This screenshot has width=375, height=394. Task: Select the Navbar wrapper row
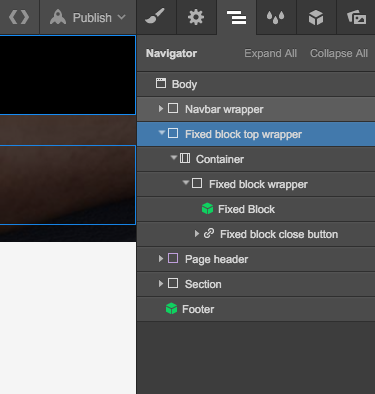pyautogui.click(x=256, y=109)
